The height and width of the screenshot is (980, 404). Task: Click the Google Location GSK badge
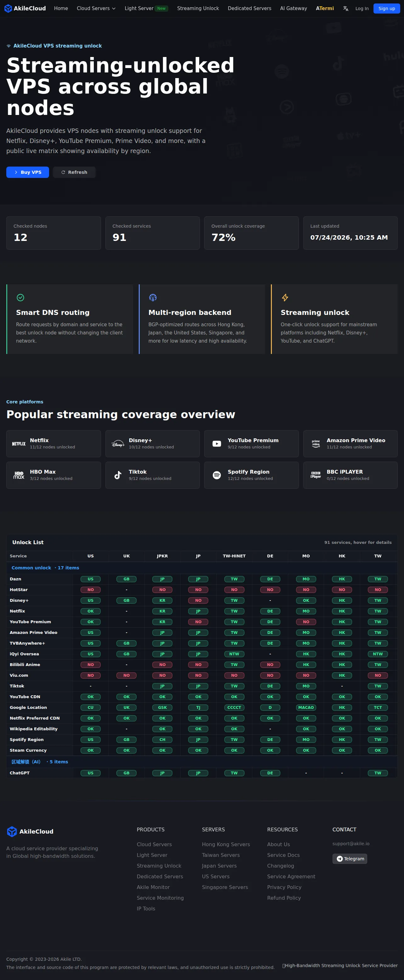point(162,707)
